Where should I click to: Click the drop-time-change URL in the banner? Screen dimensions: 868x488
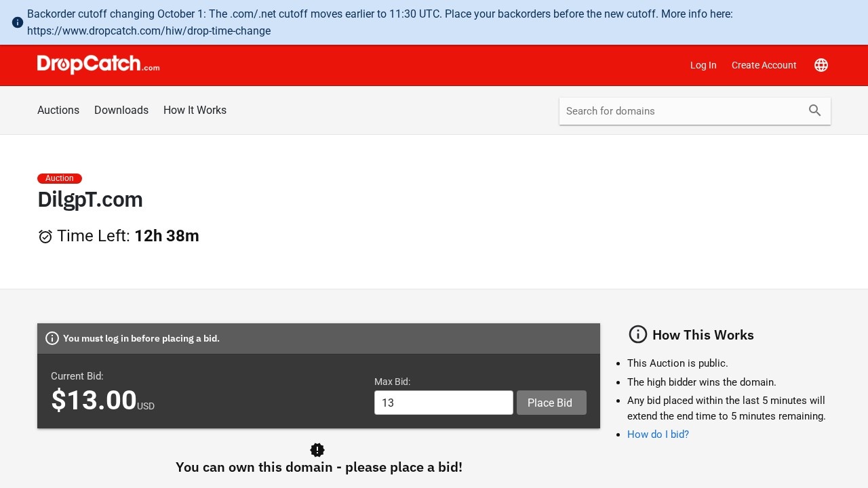pyautogui.click(x=149, y=30)
